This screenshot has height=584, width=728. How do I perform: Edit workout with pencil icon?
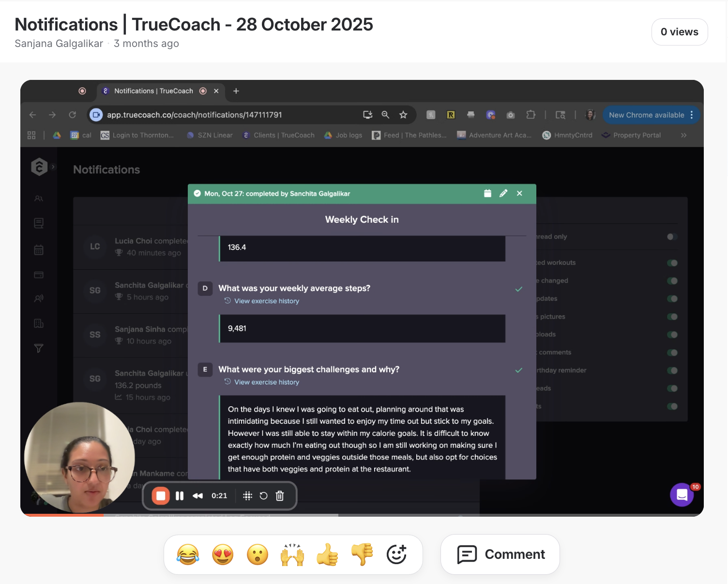click(503, 193)
